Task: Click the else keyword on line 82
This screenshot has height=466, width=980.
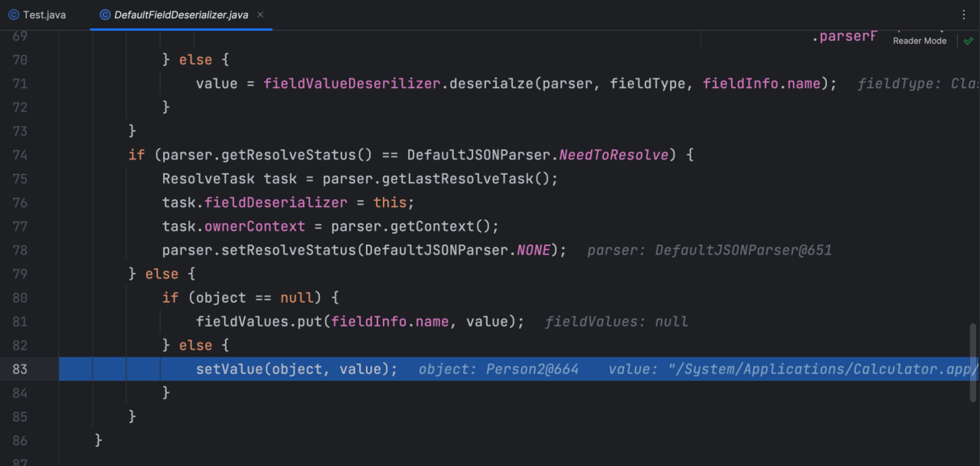Action: [195, 345]
